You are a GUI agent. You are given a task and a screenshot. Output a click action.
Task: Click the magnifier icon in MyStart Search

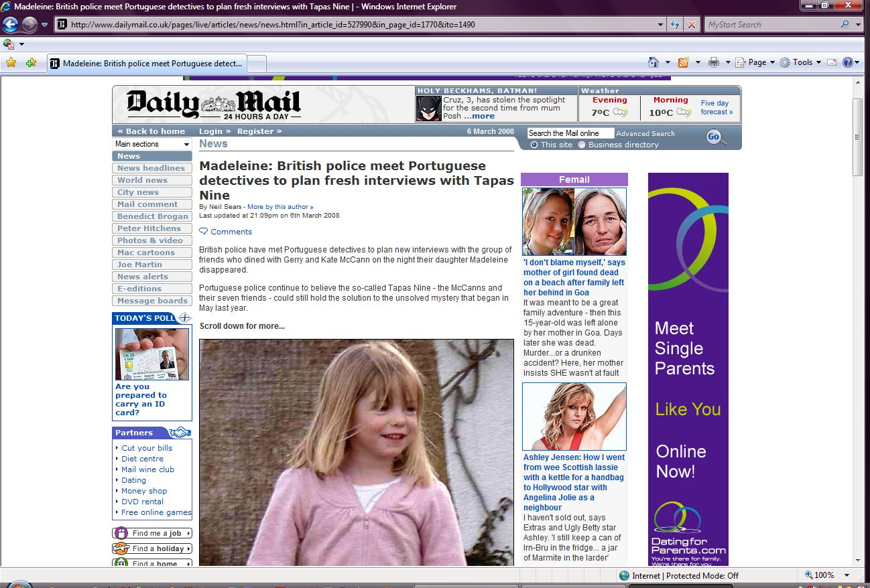pyautogui.click(x=845, y=25)
